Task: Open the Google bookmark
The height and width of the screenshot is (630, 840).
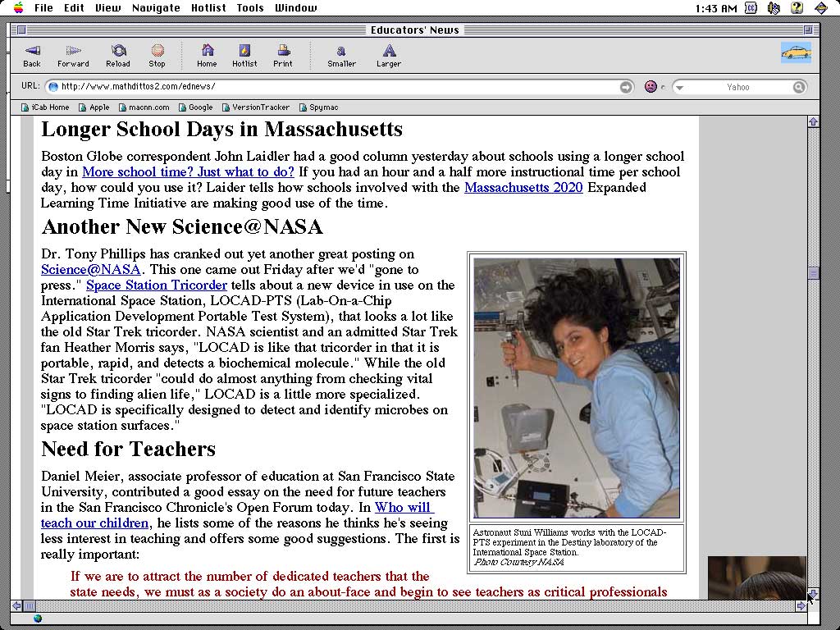Action: coord(195,107)
